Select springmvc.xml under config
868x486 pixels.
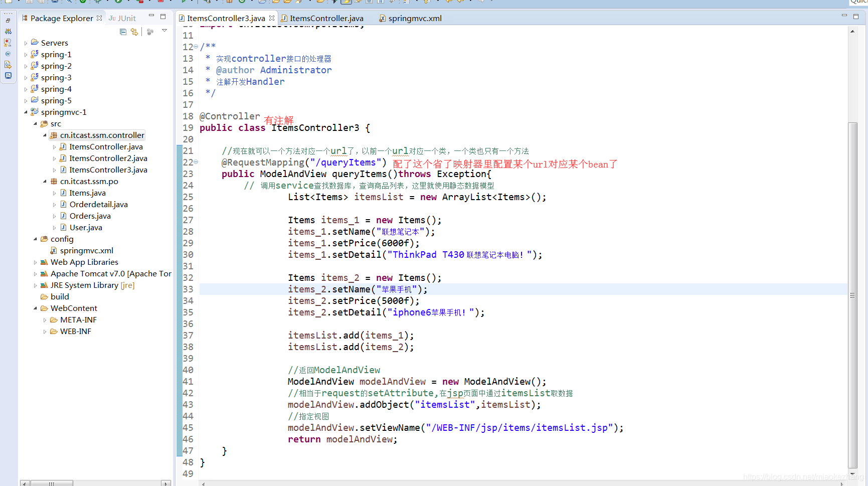86,251
